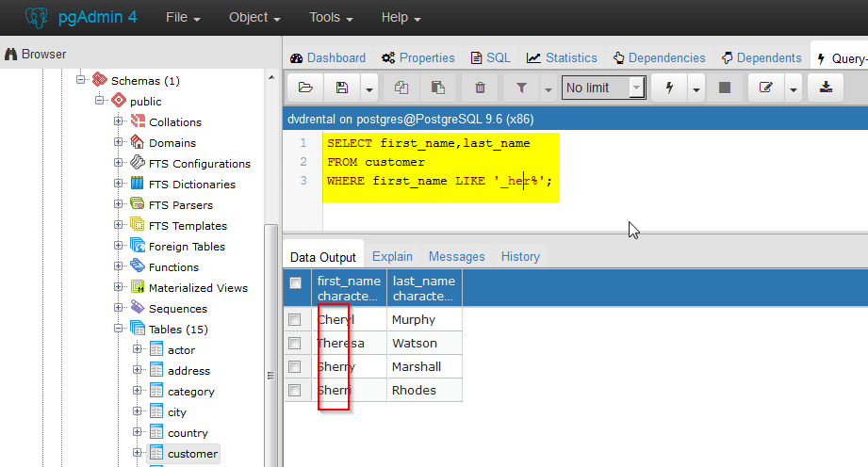Open the History results tab
Viewport: 868px width, 467px height.
(x=520, y=257)
